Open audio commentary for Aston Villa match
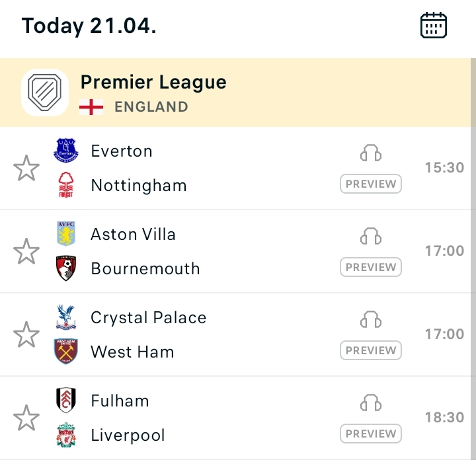 click(371, 237)
